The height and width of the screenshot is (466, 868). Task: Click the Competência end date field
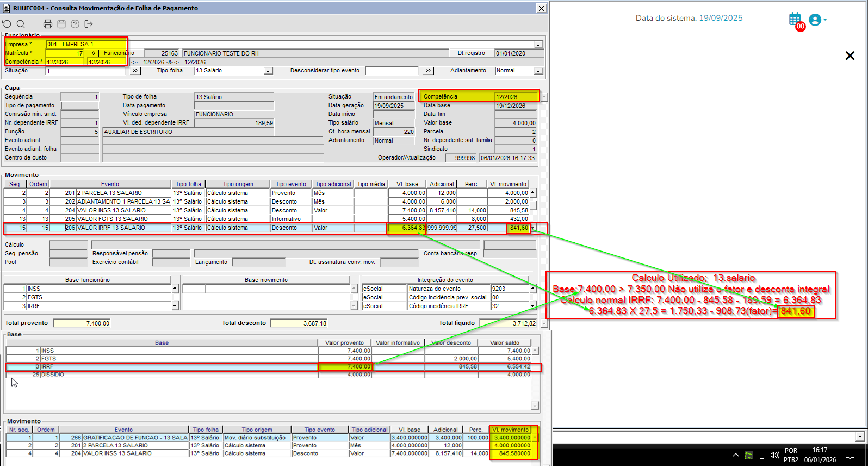point(107,62)
